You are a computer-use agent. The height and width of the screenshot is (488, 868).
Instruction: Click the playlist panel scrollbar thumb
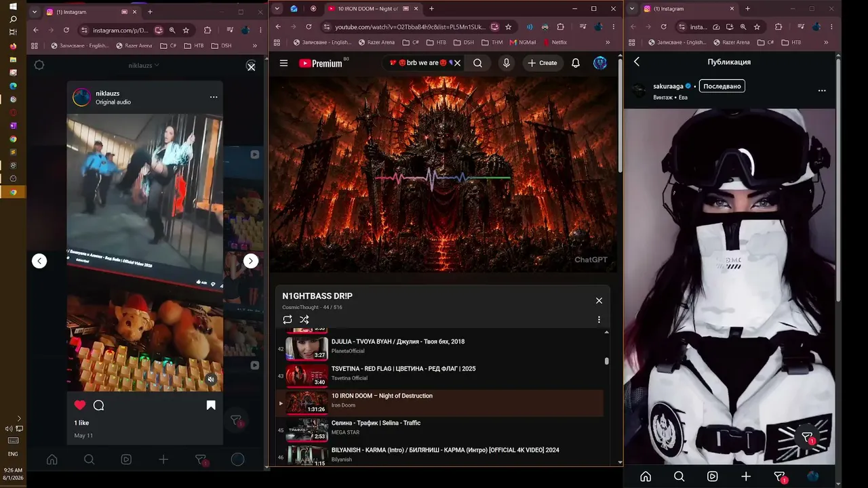point(606,361)
